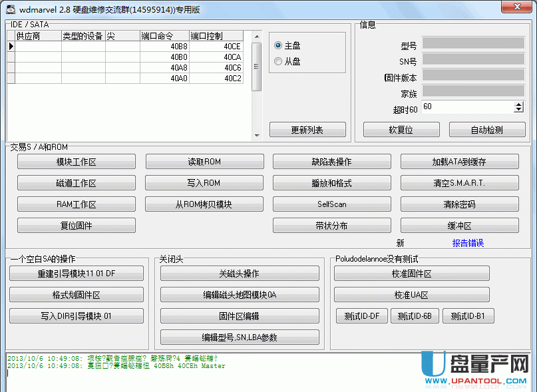
Task: Select the 主盘 radio button
Action: tap(278, 46)
